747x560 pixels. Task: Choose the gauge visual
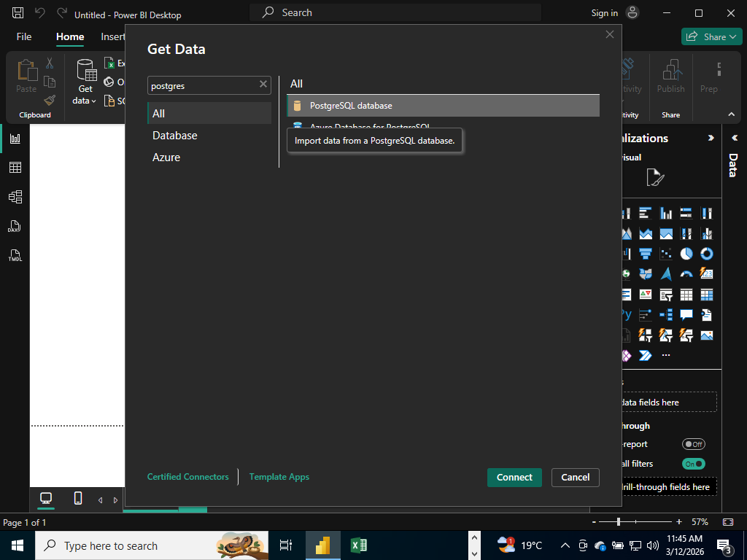click(x=686, y=274)
